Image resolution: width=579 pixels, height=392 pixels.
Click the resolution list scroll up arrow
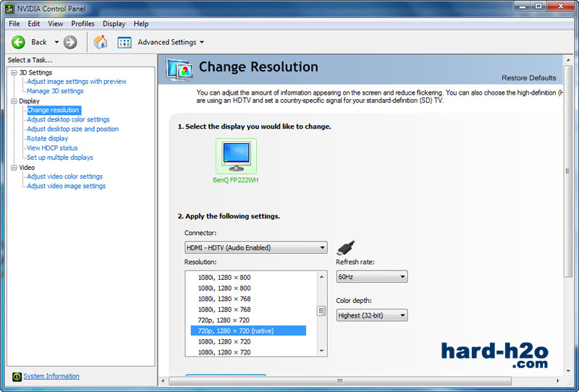(x=321, y=277)
